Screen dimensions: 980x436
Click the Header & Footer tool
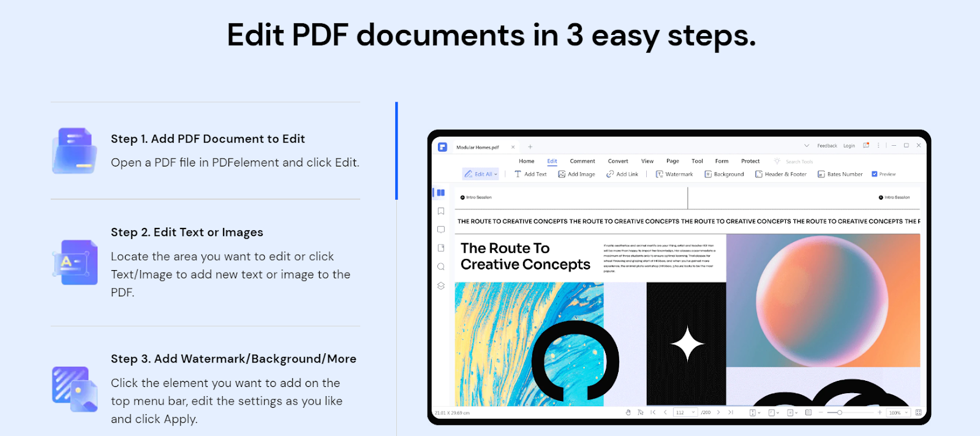pyautogui.click(x=781, y=174)
